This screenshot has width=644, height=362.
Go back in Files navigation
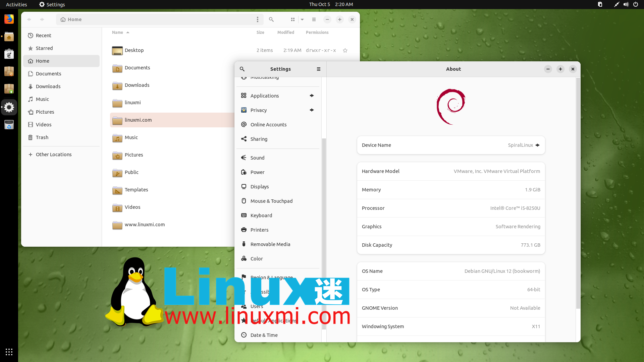(x=29, y=19)
